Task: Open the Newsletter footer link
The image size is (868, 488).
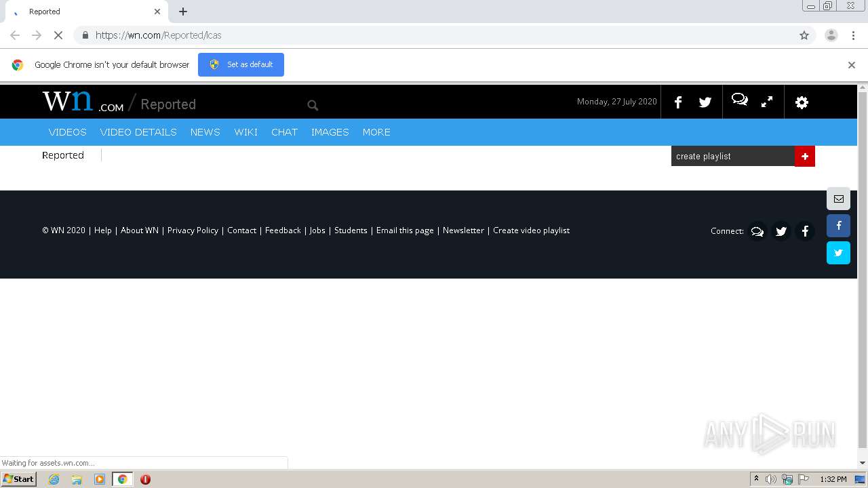Action: click(464, 230)
